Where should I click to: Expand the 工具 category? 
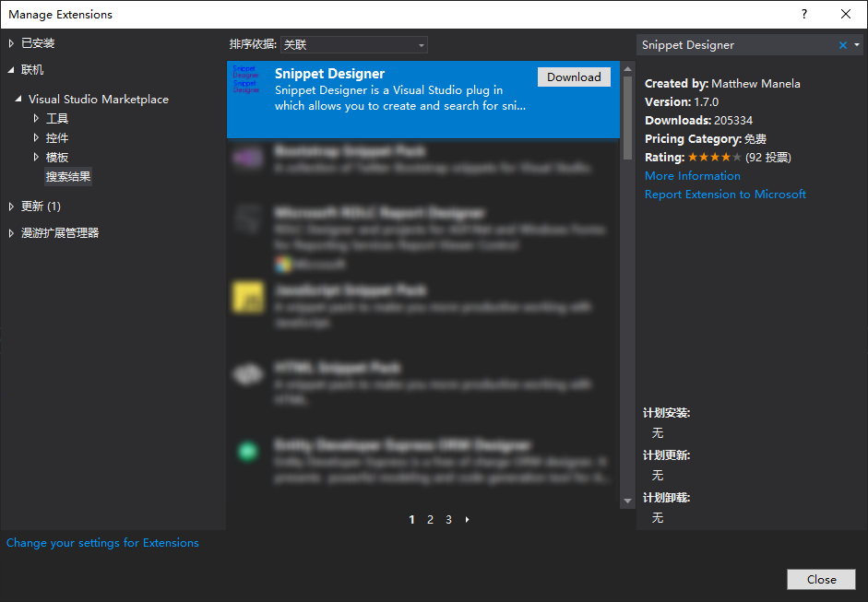pyautogui.click(x=36, y=119)
